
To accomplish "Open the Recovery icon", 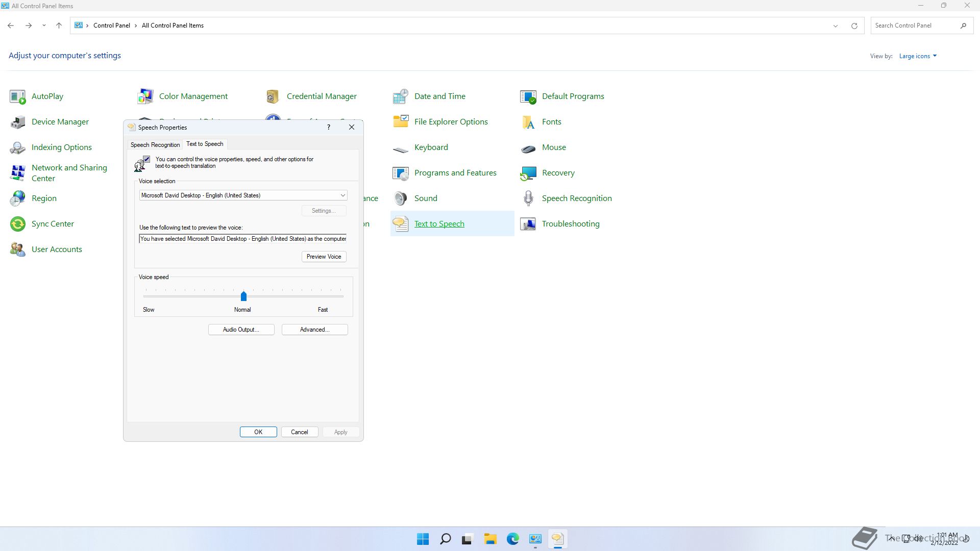I will tap(528, 173).
